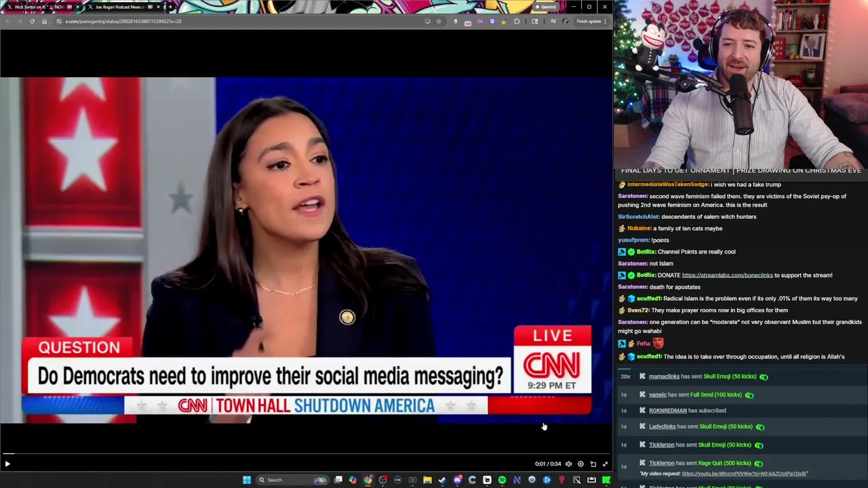Click the CNN video frame to toggle playback
Viewport: 868px width, 488px height.
pos(306,250)
